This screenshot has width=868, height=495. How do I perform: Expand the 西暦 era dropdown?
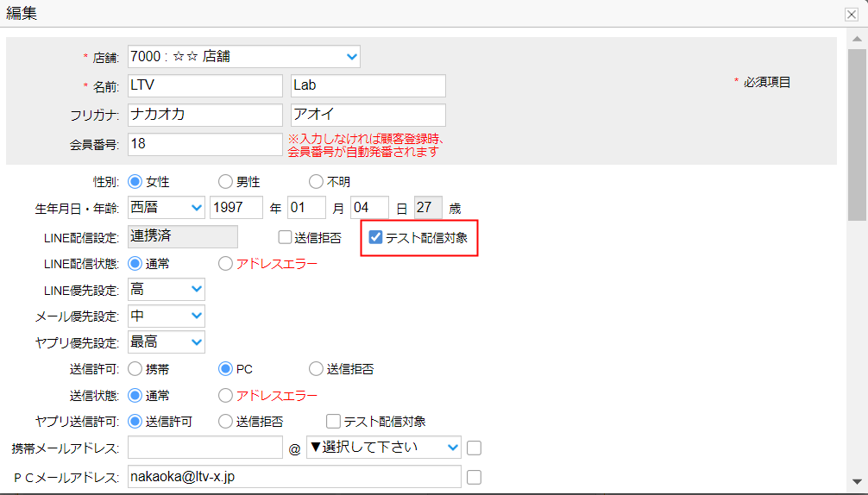coord(167,208)
